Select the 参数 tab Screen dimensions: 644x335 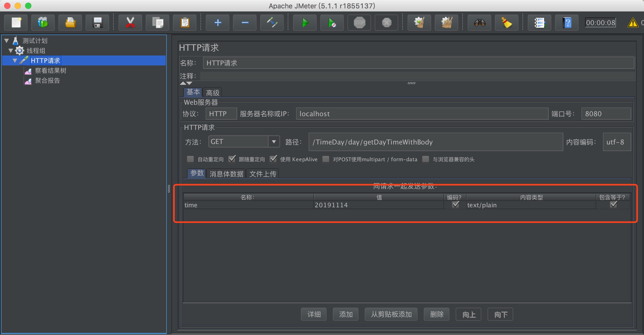point(197,173)
